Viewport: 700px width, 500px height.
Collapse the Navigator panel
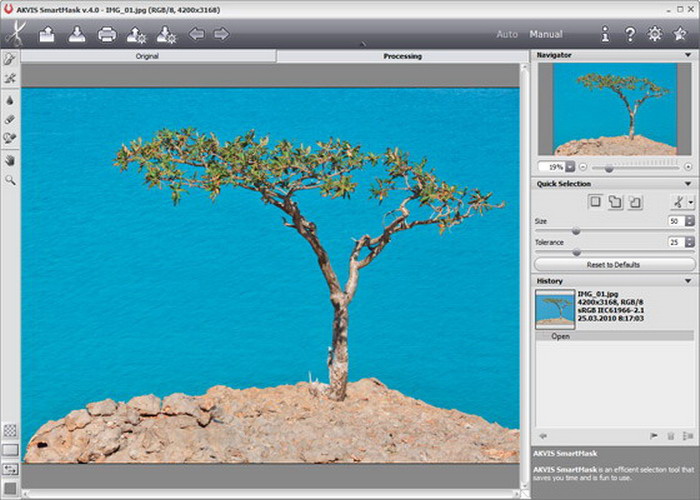tap(688, 56)
